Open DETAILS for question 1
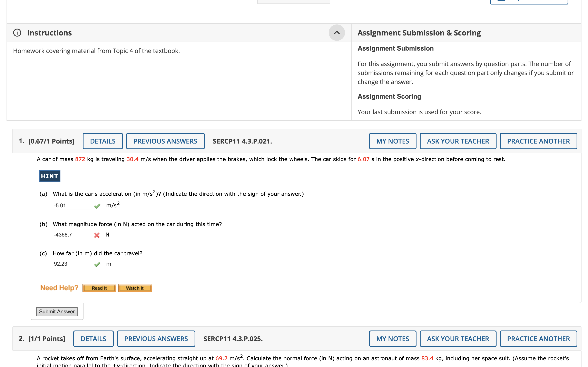 point(102,141)
